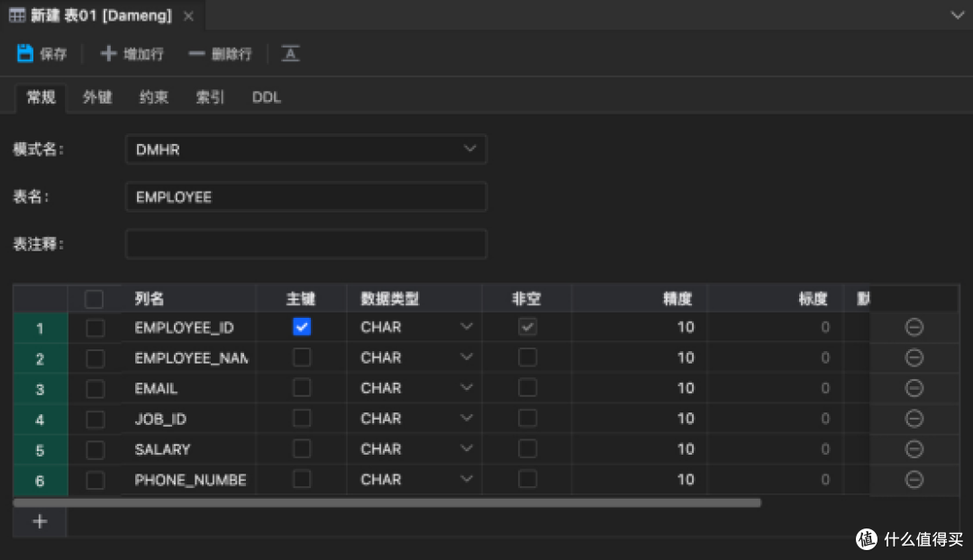Check the 非空 checkbox for PHONE_NUMBER
Viewport: 973px width, 560px height.
click(527, 478)
